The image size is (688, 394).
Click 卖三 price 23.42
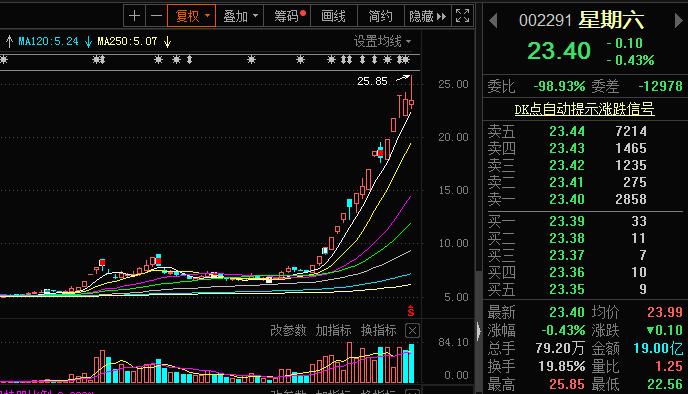[x=567, y=165]
